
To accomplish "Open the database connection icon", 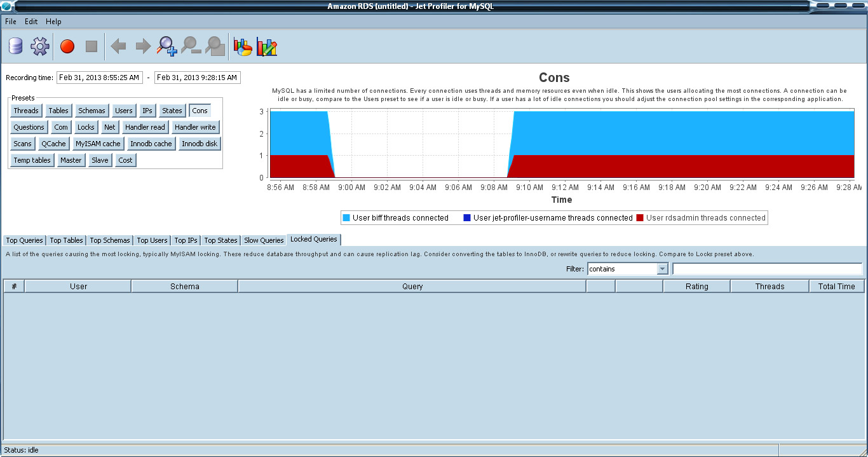I will (15, 46).
